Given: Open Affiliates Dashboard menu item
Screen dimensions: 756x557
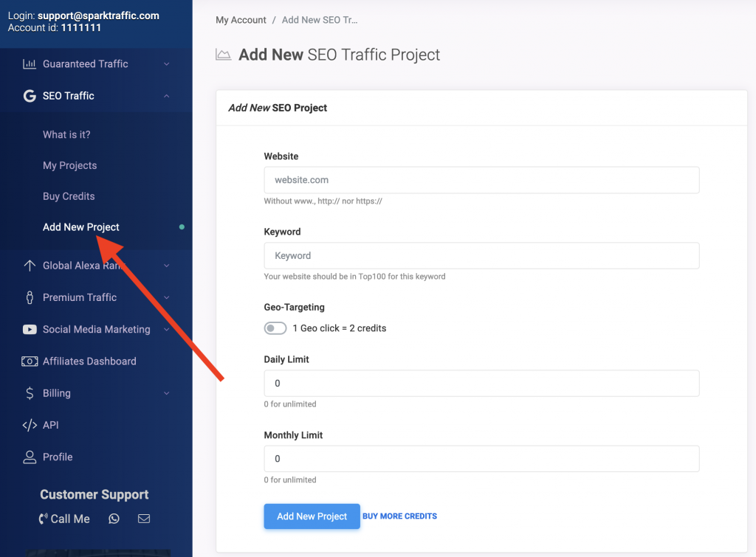Looking at the screenshot, I should (x=89, y=361).
